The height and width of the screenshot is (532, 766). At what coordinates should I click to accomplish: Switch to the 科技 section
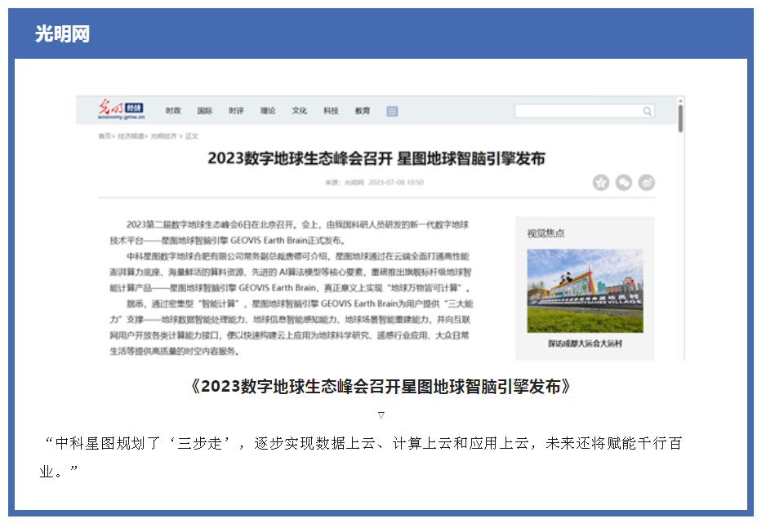[331, 111]
